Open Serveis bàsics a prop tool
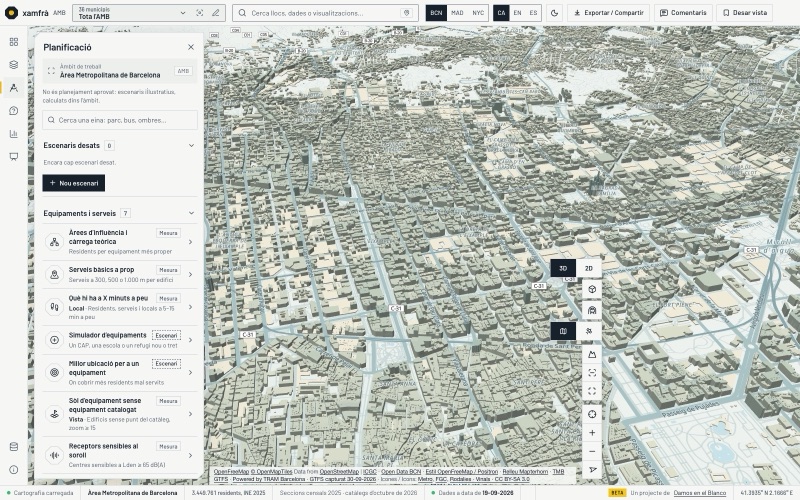This screenshot has height=500, width=800. [x=120, y=274]
